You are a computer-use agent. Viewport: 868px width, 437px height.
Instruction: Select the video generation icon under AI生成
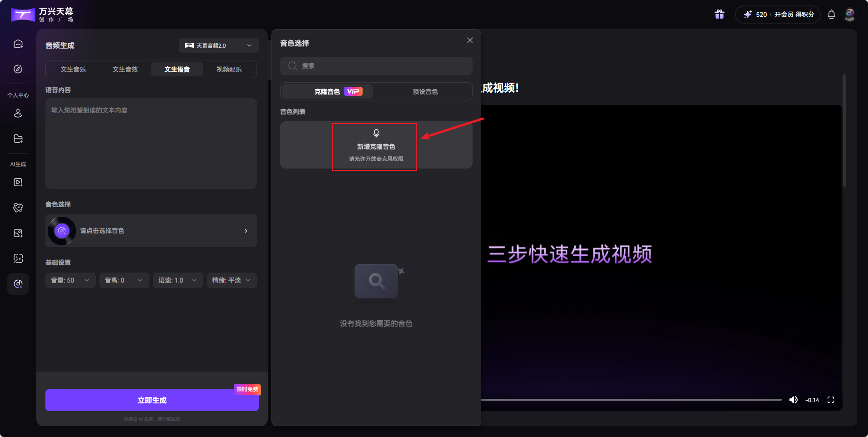[18, 182]
